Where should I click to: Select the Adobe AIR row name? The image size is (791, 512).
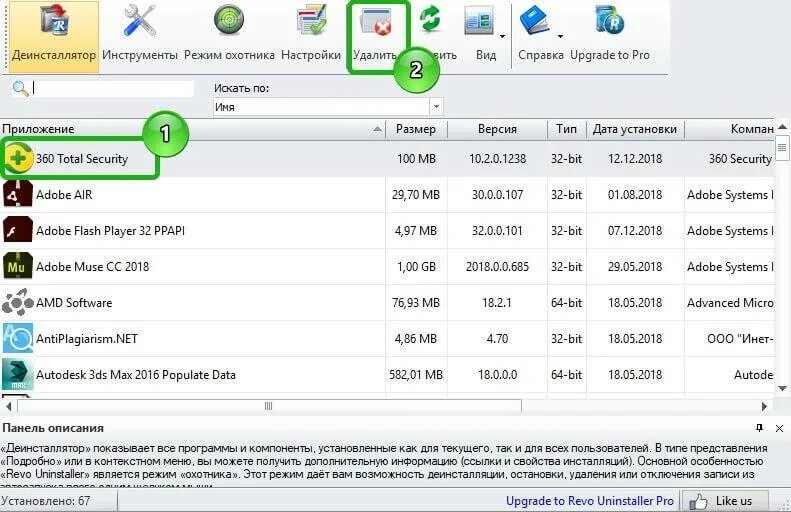(x=64, y=195)
